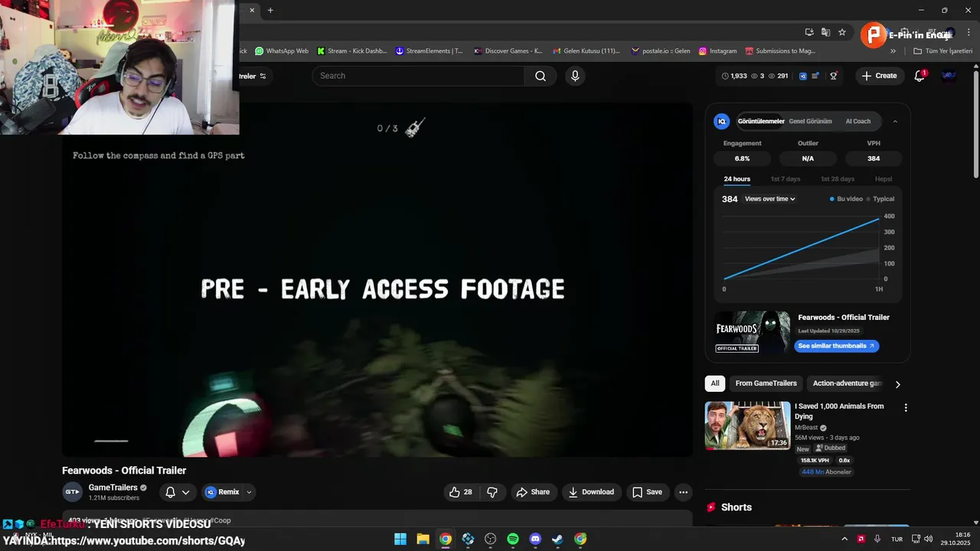This screenshot has height=551, width=980.
Task: Select the 24 hours range tab
Action: [x=737, y=179]
